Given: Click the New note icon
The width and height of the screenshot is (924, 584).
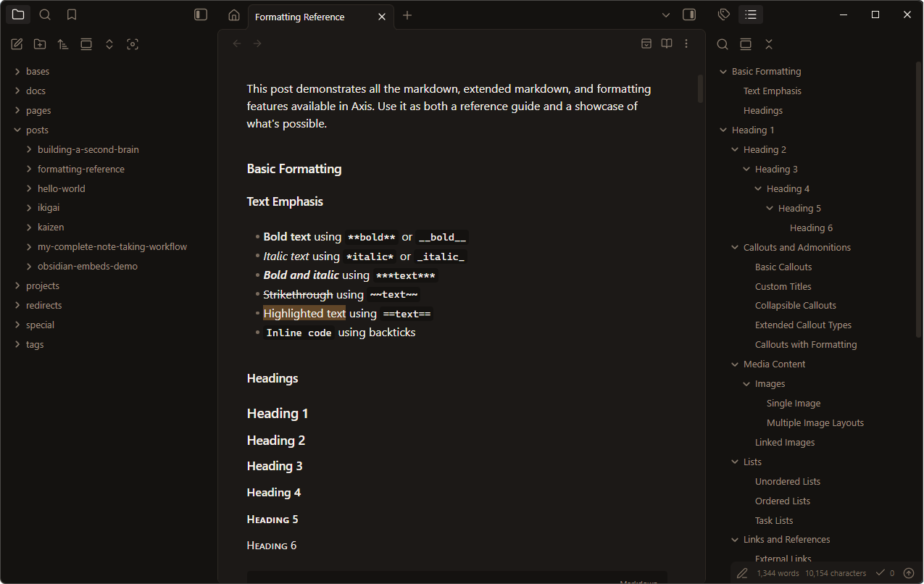Looking at the screenshot, I should coord(17,44).
